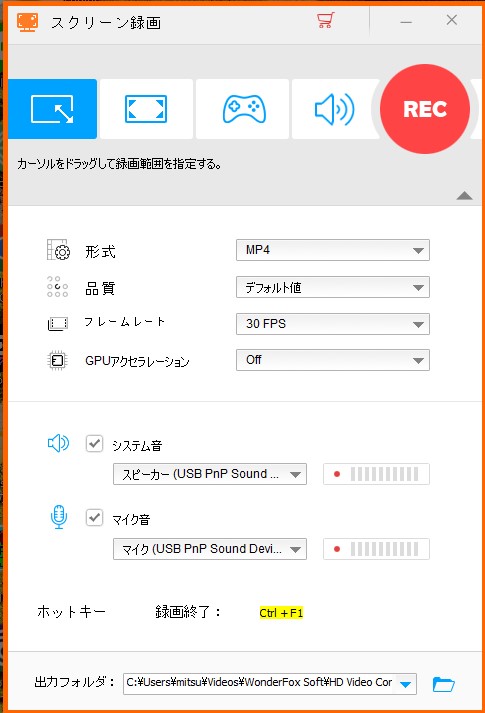
Task: Click the Ctrl + F1 hotkey field
Action: [281, 613]
